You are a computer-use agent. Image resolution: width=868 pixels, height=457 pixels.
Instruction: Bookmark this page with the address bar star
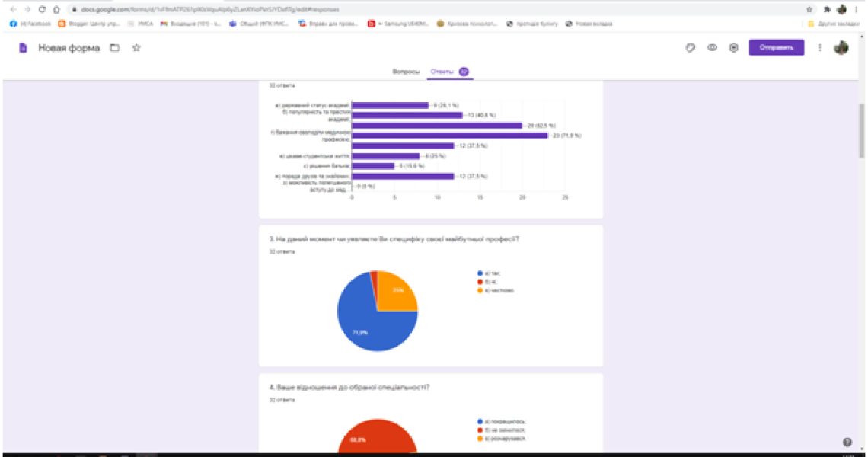pos(809,9)
